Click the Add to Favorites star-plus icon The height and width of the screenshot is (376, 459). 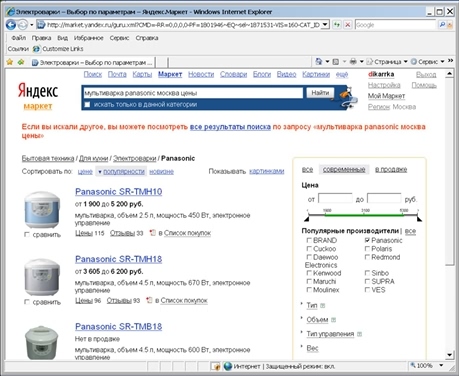21,62
